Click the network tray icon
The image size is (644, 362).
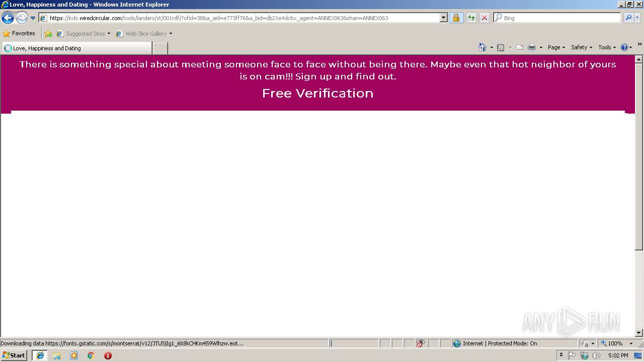[x=584, y=355]
